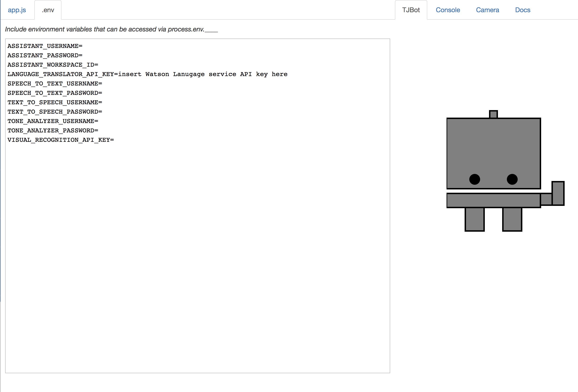This screenshot has width=578, height=392.
Task: Switch to the Console tab
Action: pos(448,10)
